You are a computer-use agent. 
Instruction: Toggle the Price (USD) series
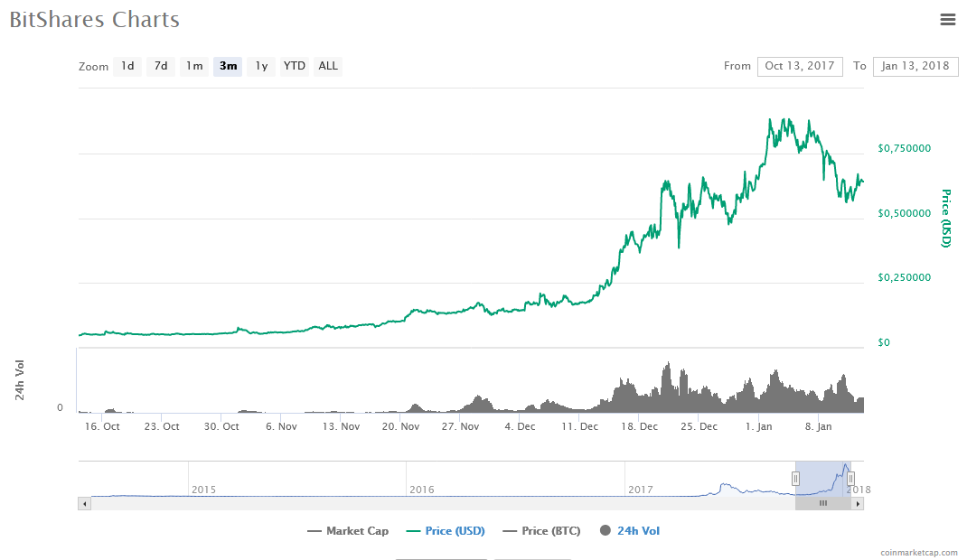(446, 531)
